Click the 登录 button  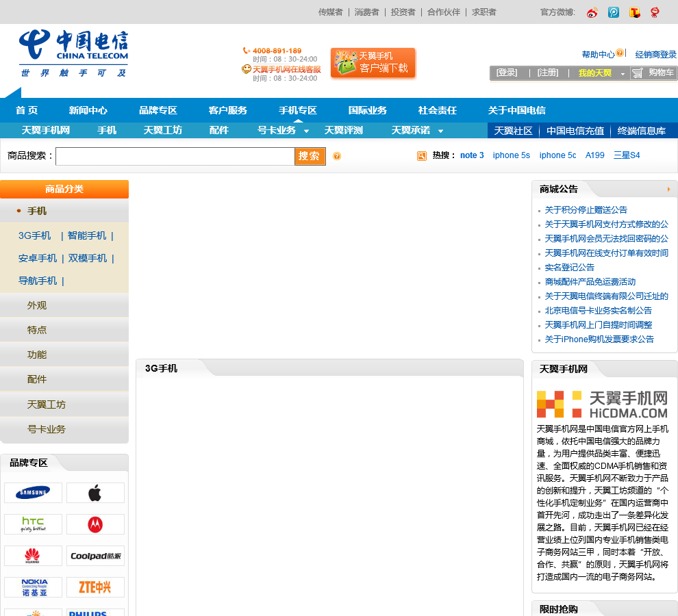[507, 73]
